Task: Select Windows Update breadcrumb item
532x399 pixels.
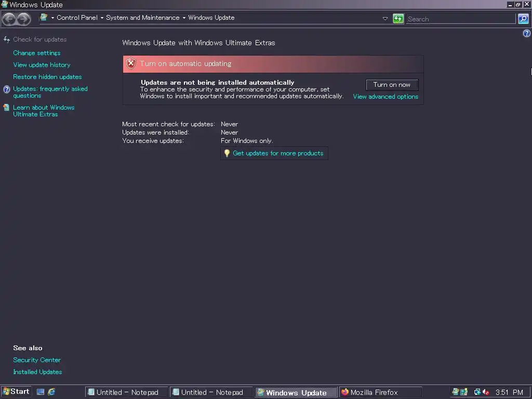Action: pos(211,18)
